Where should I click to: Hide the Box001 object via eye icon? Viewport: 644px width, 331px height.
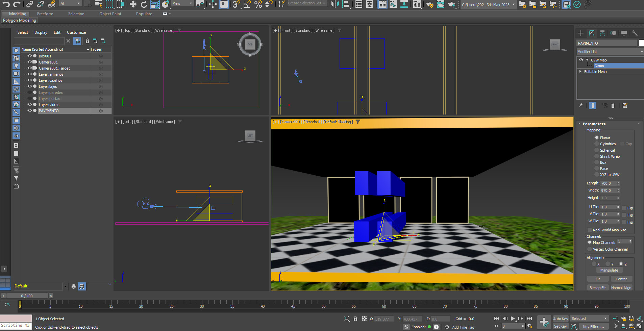(29, 56)
